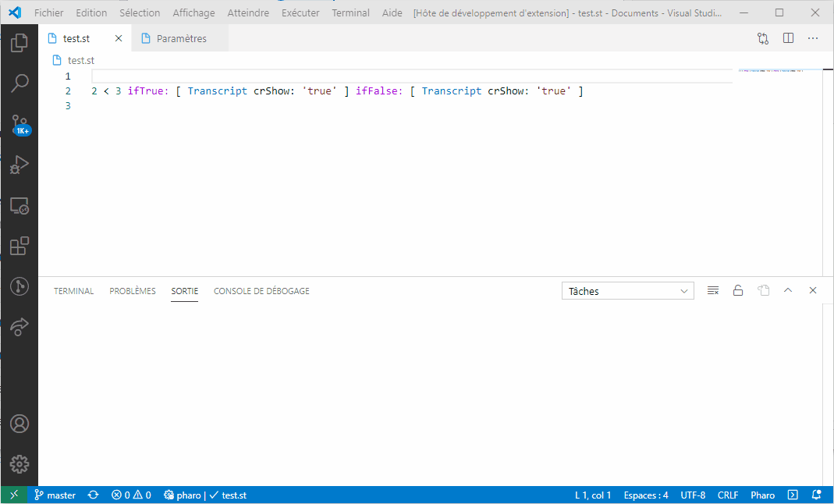The image size is (834, 504).
Task: Collapse the panel using the chevron arrow
Action: point(788,289)
